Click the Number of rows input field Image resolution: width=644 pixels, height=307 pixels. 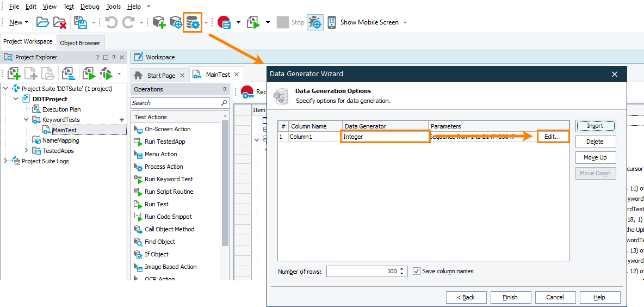[x=362, y=271]
